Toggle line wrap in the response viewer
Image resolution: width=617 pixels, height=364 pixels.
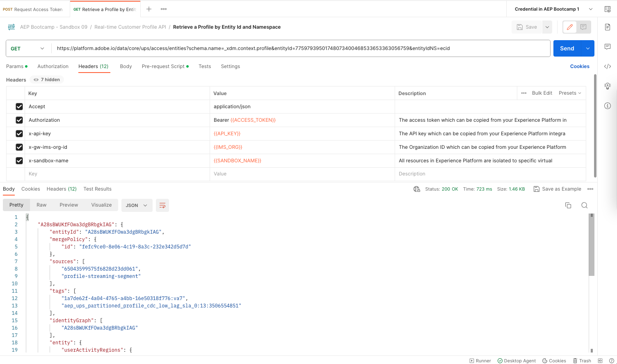point(162,205)
